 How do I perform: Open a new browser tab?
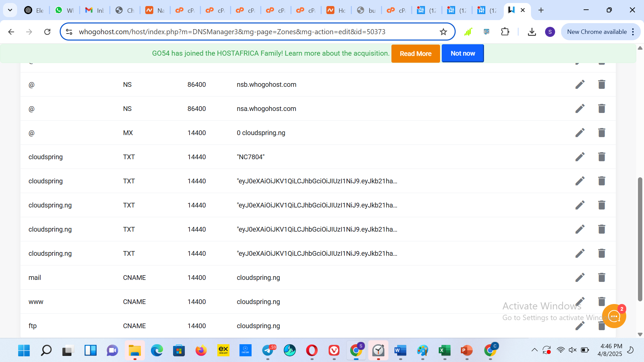point(541,10)
